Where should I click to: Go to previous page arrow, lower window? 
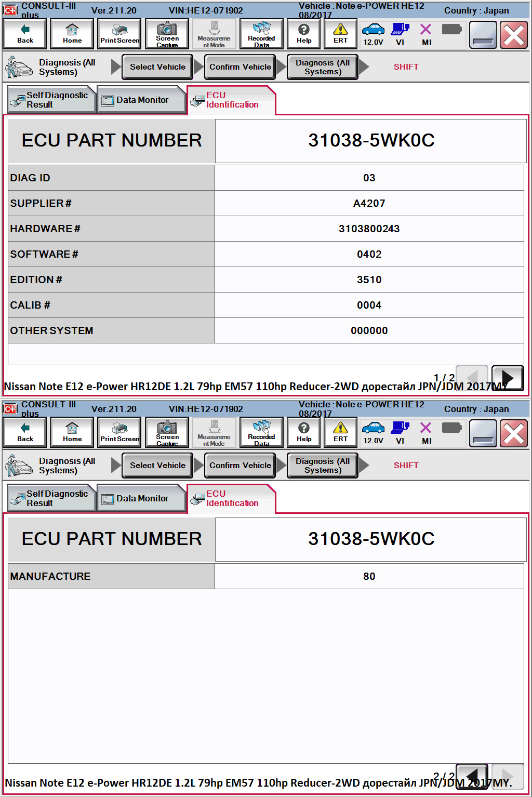(x=472, y=777)
